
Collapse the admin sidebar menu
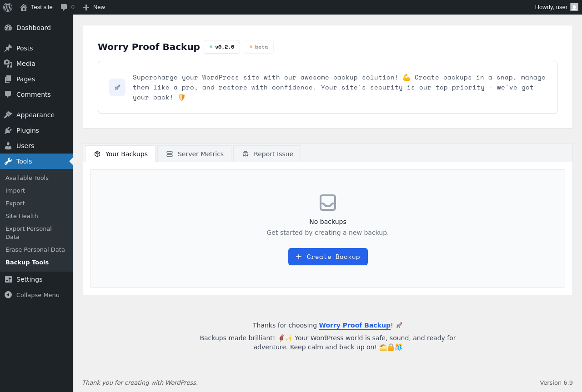(36, 295)
